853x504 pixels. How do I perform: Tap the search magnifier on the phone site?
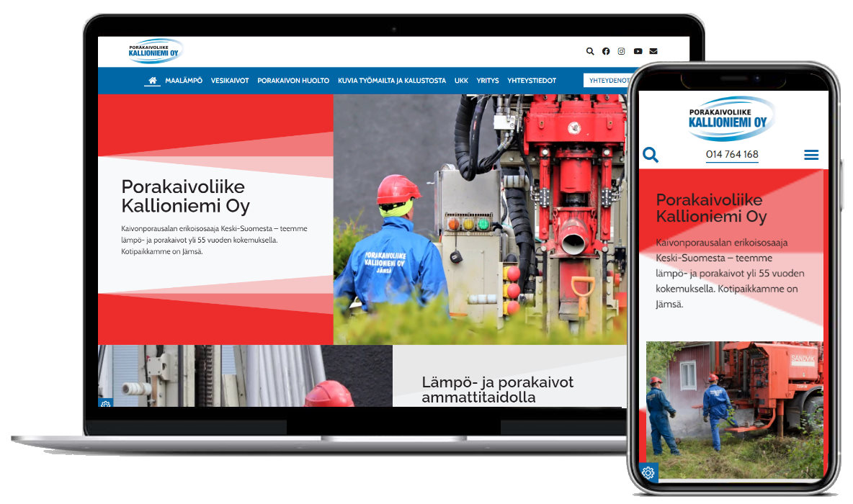(x=650, y=155)
